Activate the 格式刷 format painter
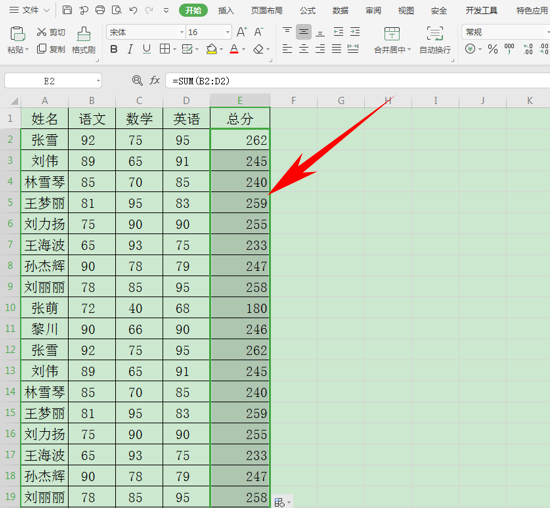 [83, 40]
